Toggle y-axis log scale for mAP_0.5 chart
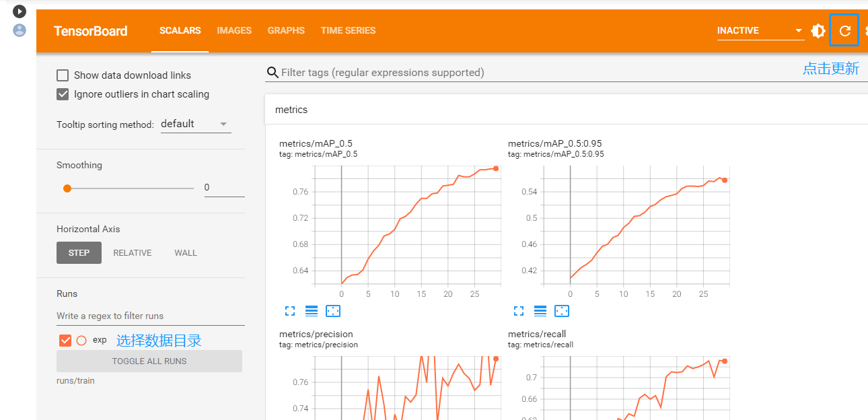868x420 pixels. tap(312, 310)
